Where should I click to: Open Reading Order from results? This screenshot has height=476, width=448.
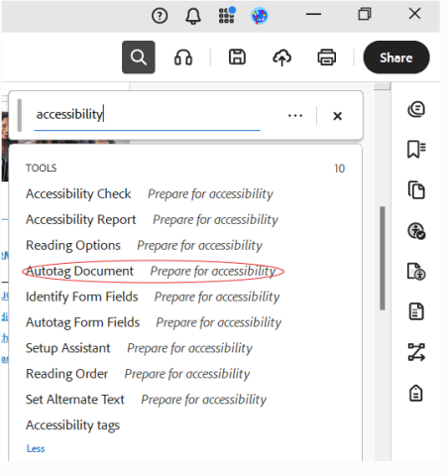(x=138, y=374)
